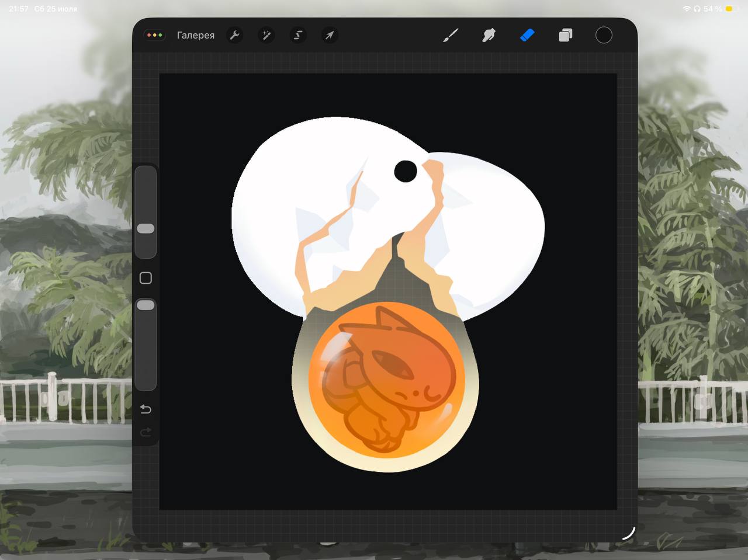The image size is (748, 560).
Task: Activate the Selection S-shaped tool
Action: point(298,35)
